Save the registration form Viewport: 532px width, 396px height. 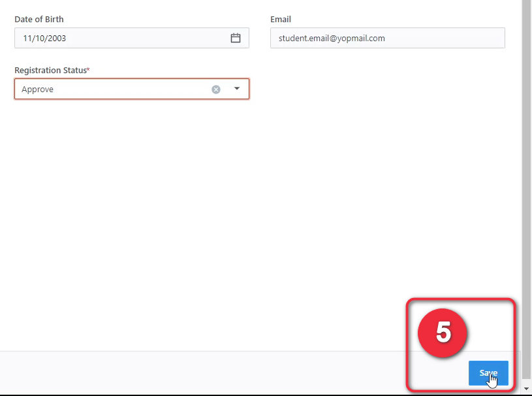tap(488, 372)
